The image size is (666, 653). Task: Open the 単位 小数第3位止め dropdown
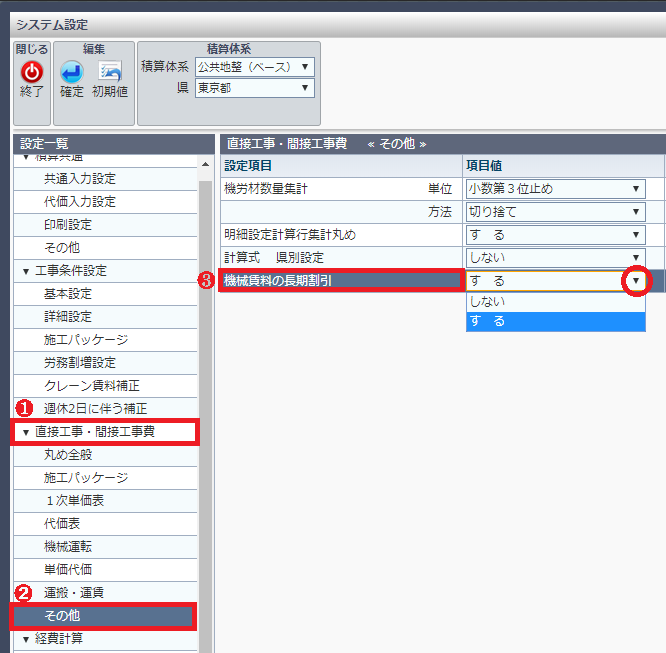555,188
